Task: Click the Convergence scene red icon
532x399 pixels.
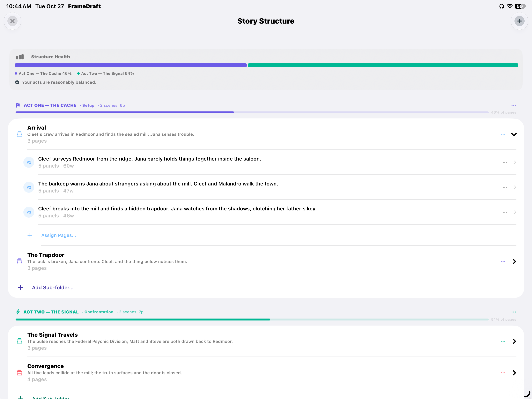Action: point(19,373)
